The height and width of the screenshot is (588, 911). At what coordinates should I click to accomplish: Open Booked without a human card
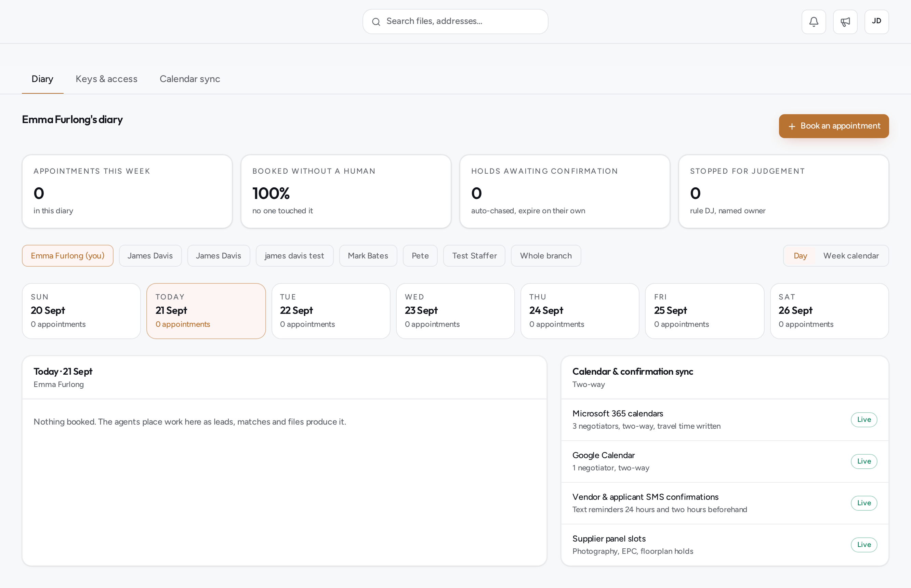coord(346,191)
